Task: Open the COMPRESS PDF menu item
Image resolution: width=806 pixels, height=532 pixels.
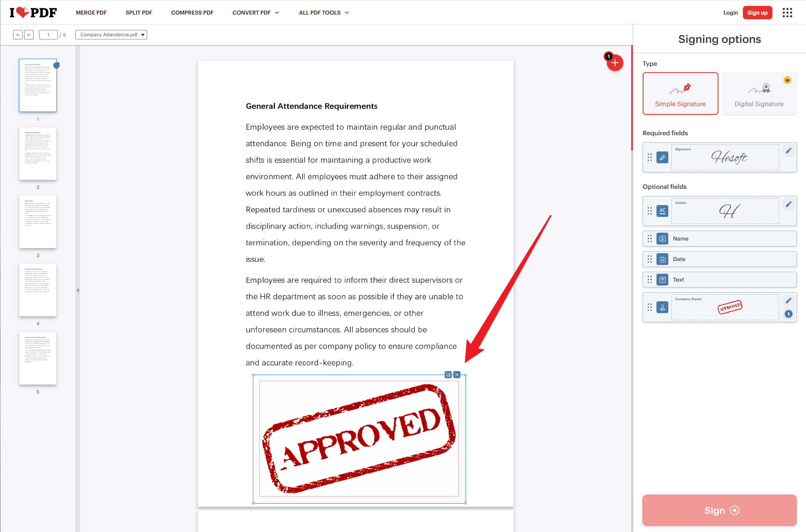Action: click(192, 12)
